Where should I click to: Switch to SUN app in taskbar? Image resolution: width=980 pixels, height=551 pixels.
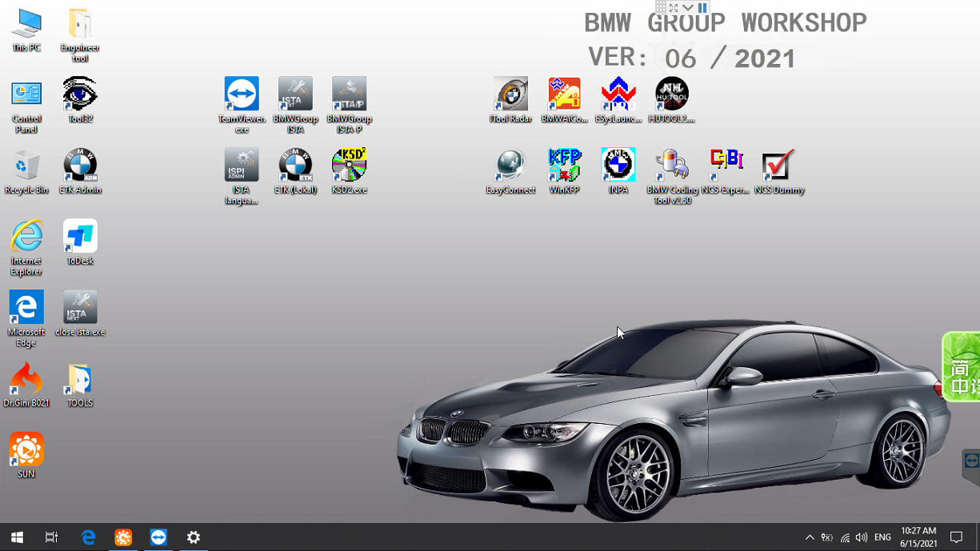123,537
